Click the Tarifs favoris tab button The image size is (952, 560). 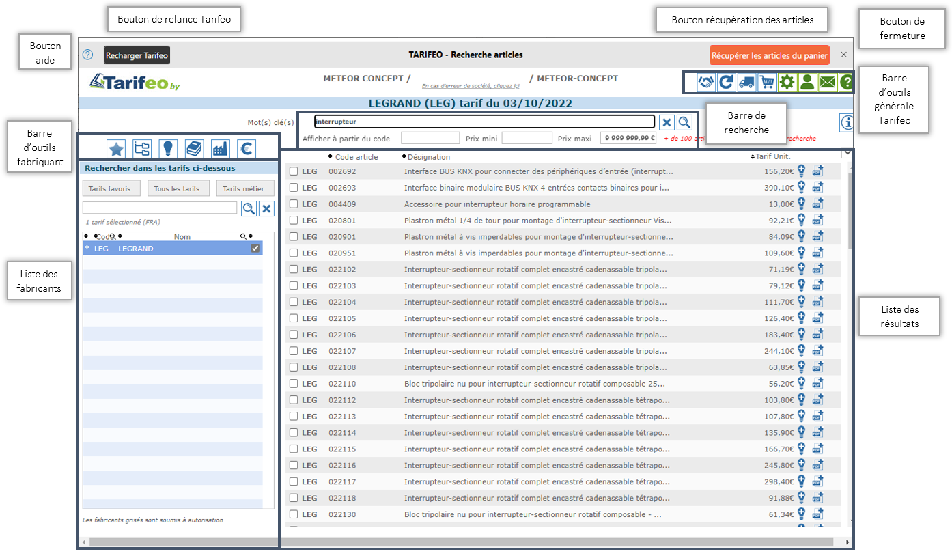click(x=111, y=188)
